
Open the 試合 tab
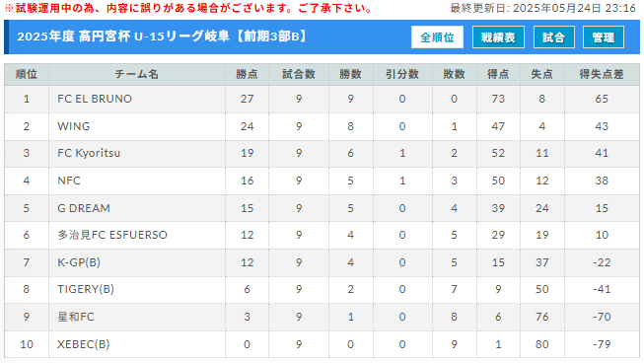pos(553,37)
